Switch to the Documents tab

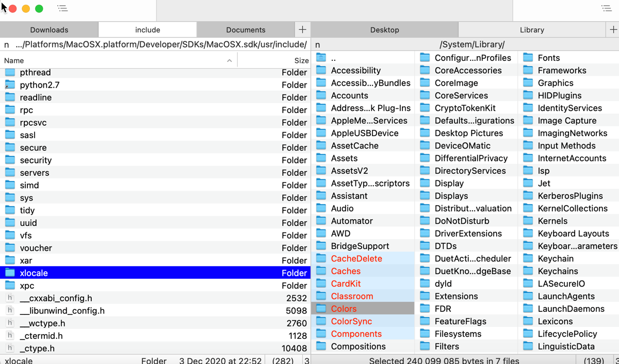(x=246, y=29)
